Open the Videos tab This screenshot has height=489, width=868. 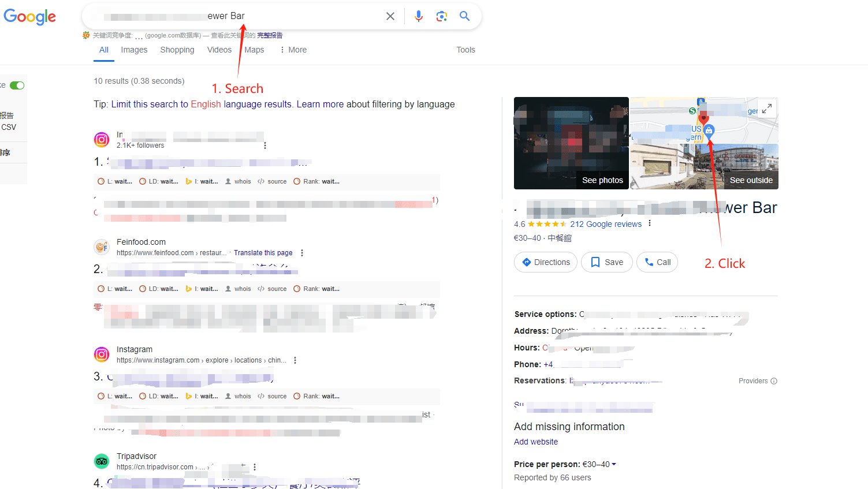[219, 50]
